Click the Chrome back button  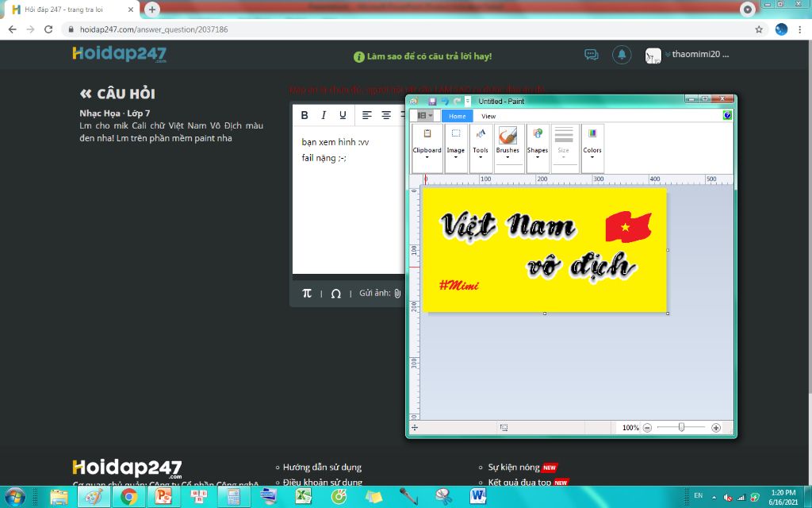(13, 29)
